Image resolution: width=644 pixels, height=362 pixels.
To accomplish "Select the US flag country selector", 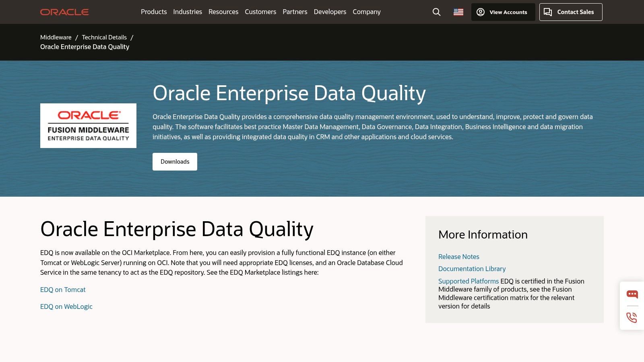I will 458,12.
